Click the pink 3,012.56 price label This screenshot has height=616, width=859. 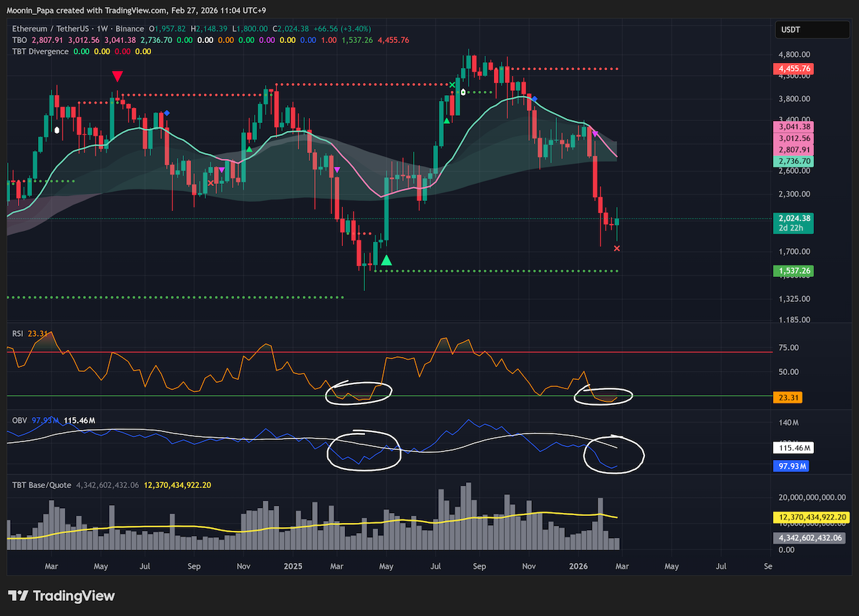[792, 138]
